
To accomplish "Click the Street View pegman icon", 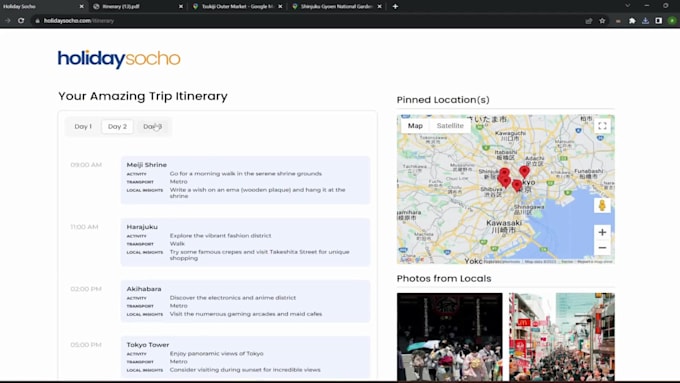I will pos(602,205).
